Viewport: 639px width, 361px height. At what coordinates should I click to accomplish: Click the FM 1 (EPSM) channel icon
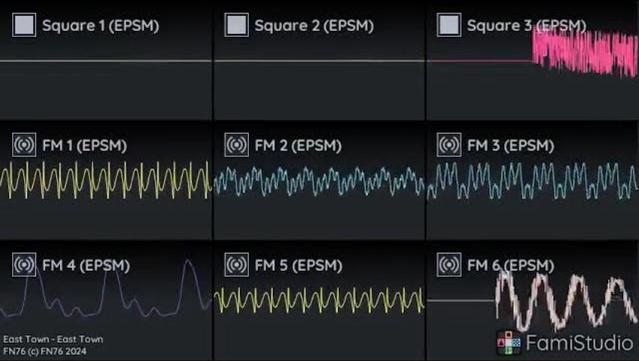tap(24, 145)
